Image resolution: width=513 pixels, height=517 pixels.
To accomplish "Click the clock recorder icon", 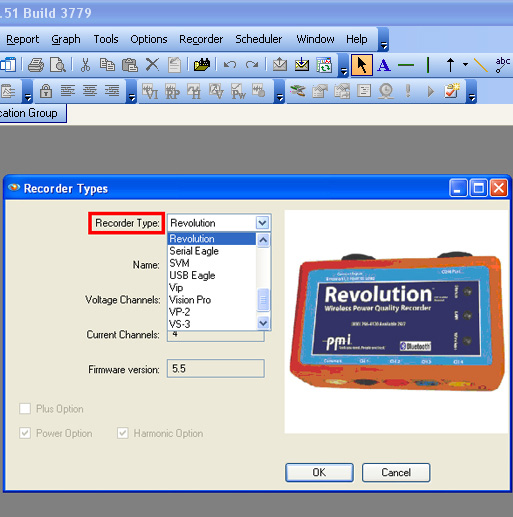I will 386,91.
